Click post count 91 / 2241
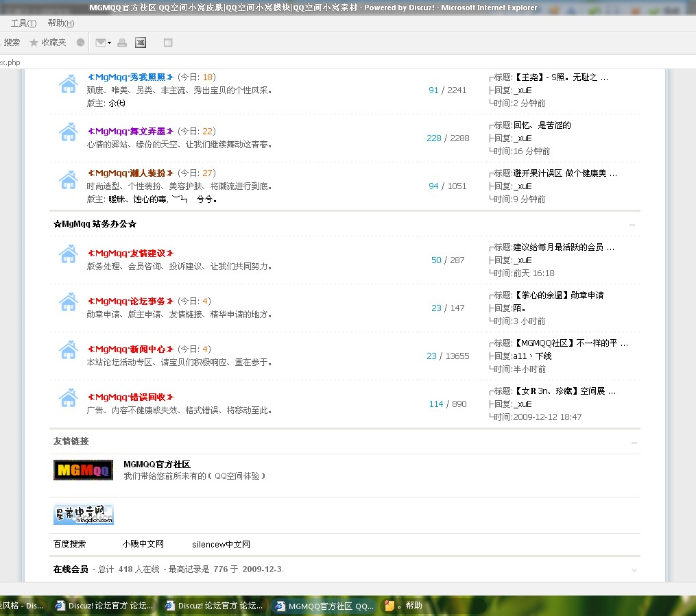Screen dimensions: 696x616 pyautogui.click(x=447, y=90)
